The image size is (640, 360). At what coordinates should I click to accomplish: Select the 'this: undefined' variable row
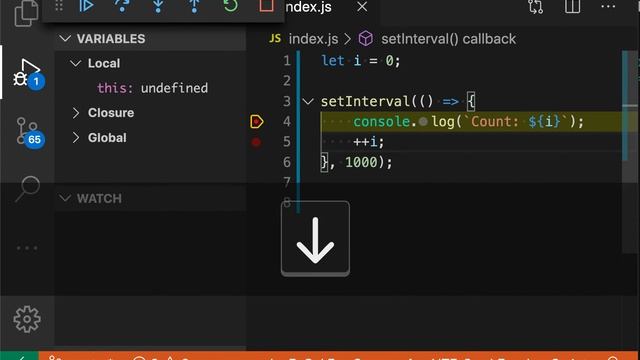coord(150,88)
